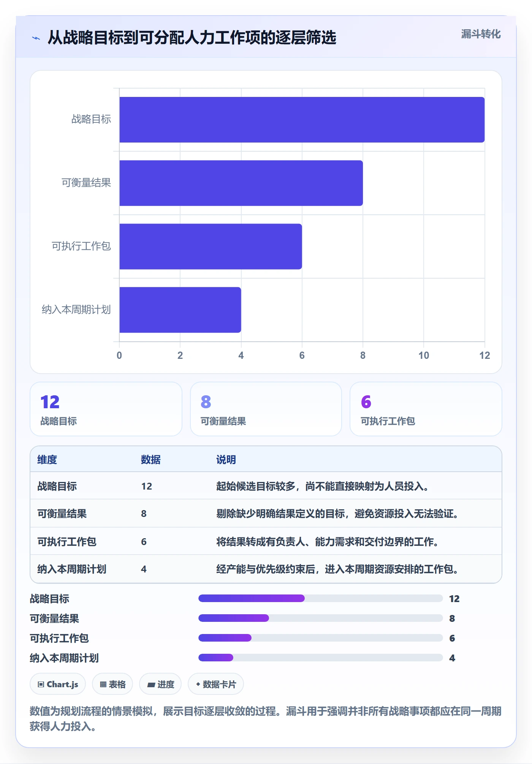Select the 可执行工作包 cell in the table

tap(67, 542)
